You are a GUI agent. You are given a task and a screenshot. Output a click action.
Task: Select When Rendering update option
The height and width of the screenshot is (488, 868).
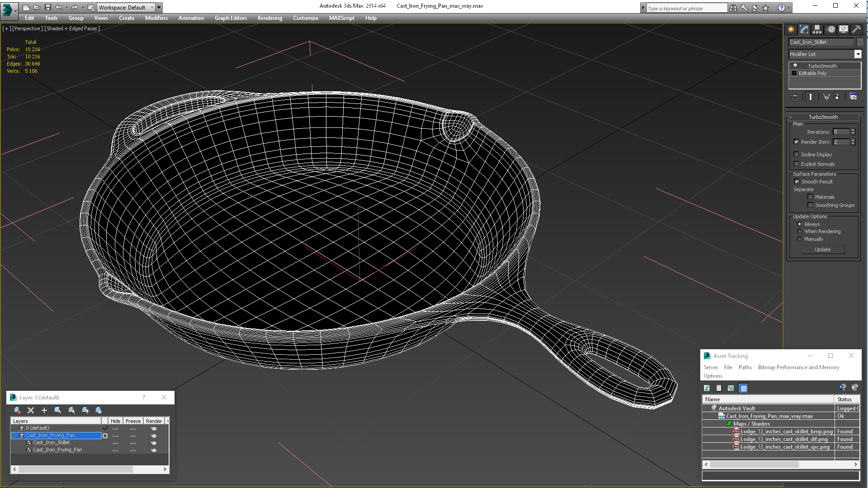click(x=800, y=231)
